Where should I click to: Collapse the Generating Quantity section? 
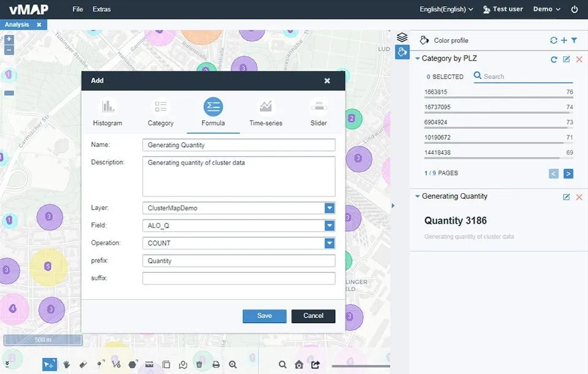click(417, 196)
